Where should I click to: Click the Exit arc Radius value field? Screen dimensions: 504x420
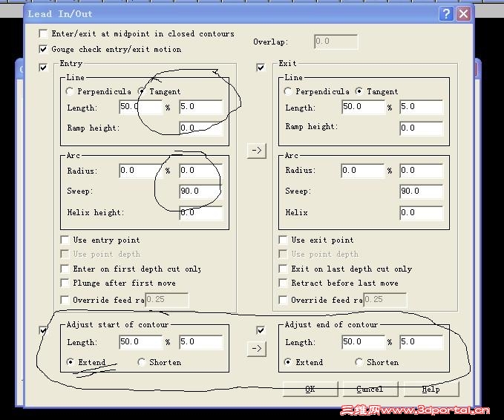[x=422, y=171]
